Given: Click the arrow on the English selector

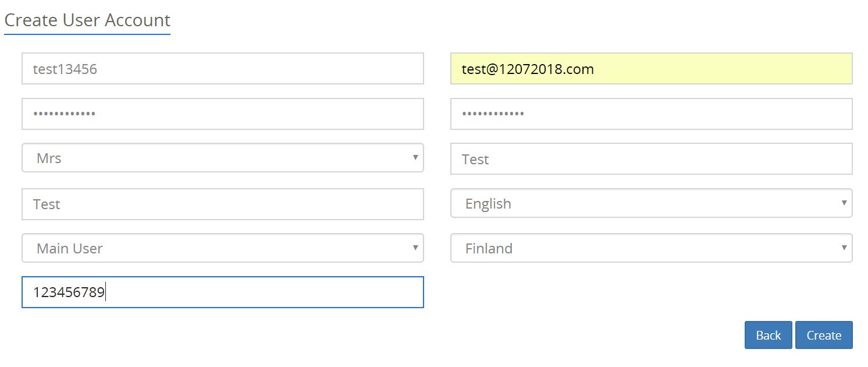Looking at the screenshot, I should 844,203.
